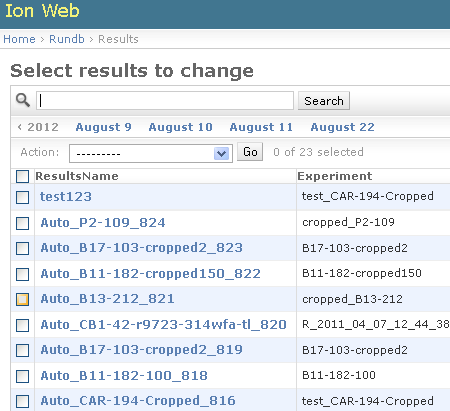The height and width of the screenshot is (411, 450).
Task: Focus the search text field
Action: coord(165,100)
